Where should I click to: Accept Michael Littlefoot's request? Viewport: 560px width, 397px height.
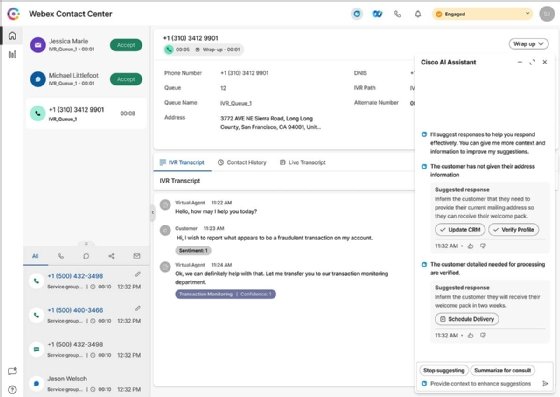(x=126, y=79)
